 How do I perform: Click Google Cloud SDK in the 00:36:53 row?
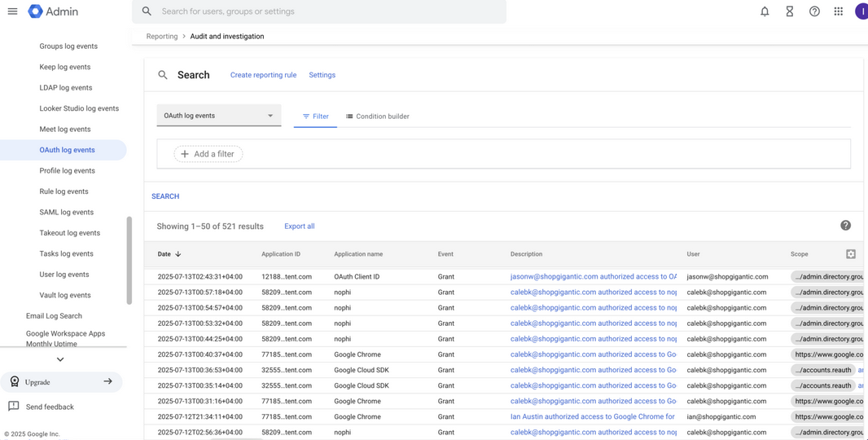(362, 370)
